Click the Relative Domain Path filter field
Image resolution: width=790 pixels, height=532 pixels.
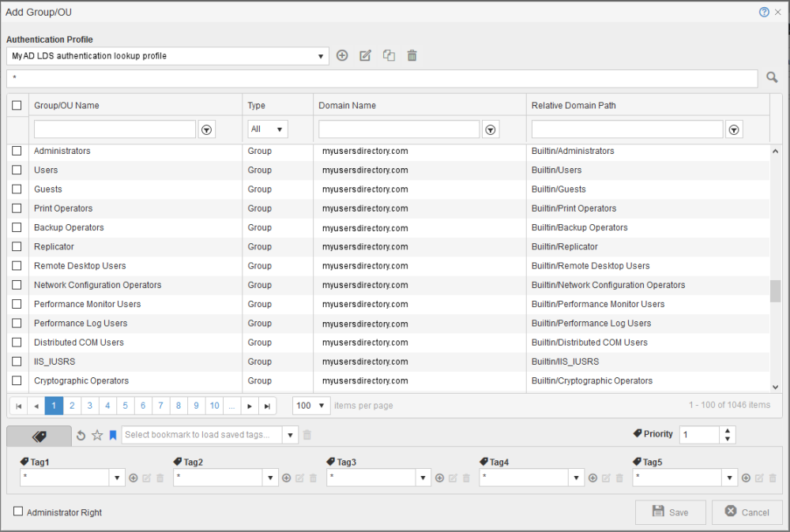pos(627,129)
